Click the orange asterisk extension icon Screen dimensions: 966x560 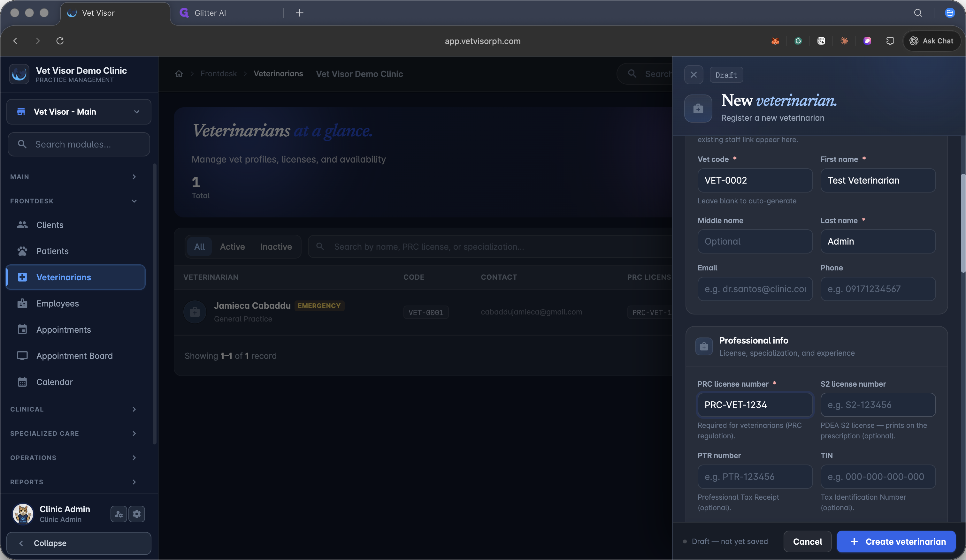[844, 41]
